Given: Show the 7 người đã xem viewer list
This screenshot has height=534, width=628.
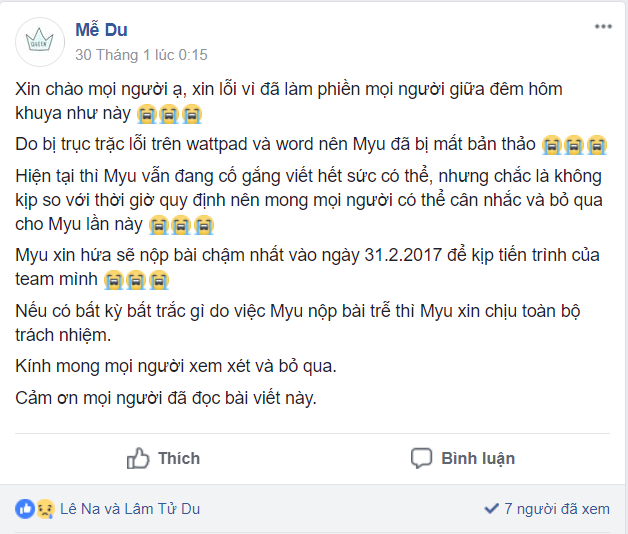Looking at the screenshot, I should pos(557,509).
